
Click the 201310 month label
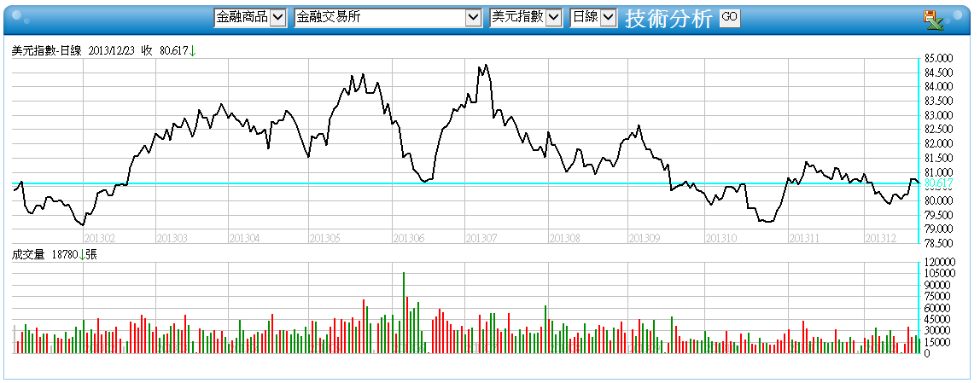click(720, 238)
